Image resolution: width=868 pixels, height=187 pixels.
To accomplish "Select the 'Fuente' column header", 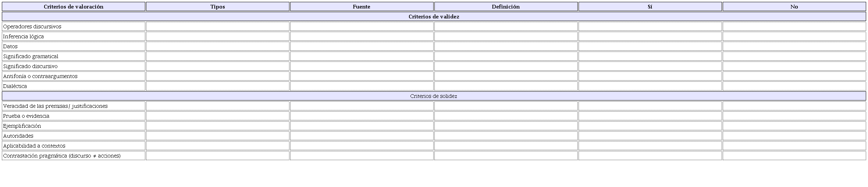I will tap(362, 7).
